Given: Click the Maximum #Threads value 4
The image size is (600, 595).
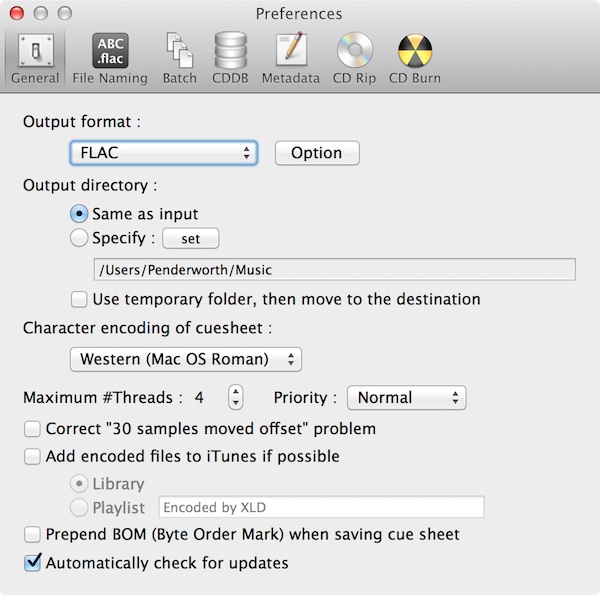Looking at the screenshot, I should click(x=199, y=398).
